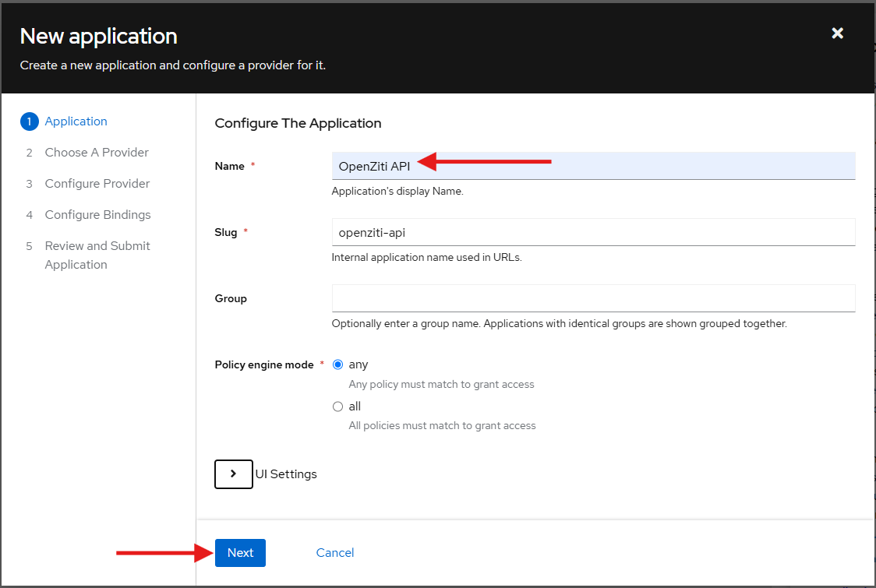876x588 pixels.
Task: Click the Slug field with openziti-api
Action: [592, 232]
